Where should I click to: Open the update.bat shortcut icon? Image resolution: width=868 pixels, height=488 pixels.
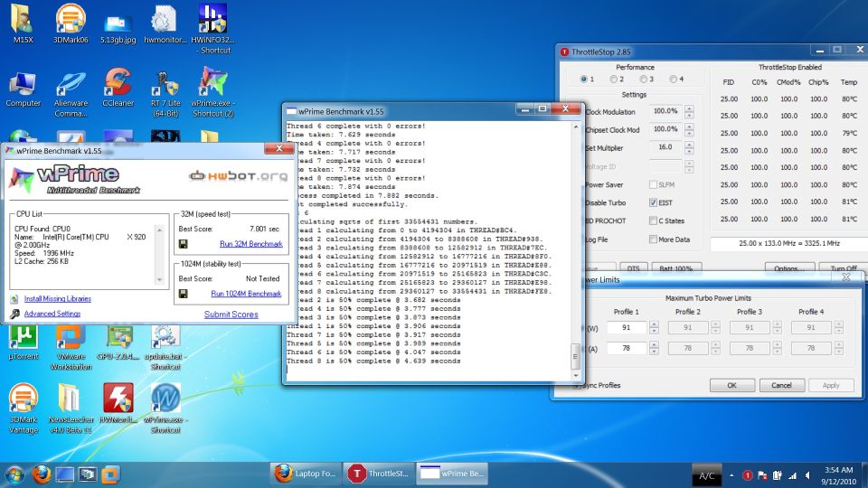165,347
